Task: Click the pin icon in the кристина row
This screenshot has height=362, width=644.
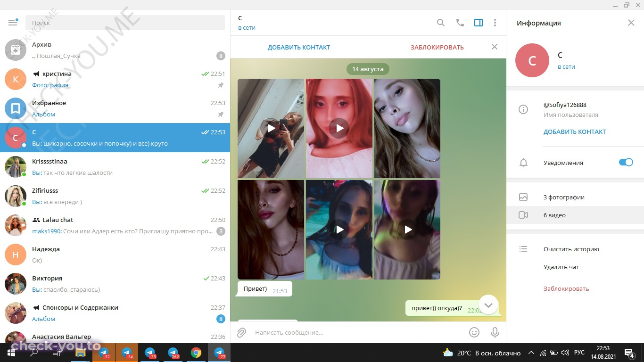Action: coord(221,85)
